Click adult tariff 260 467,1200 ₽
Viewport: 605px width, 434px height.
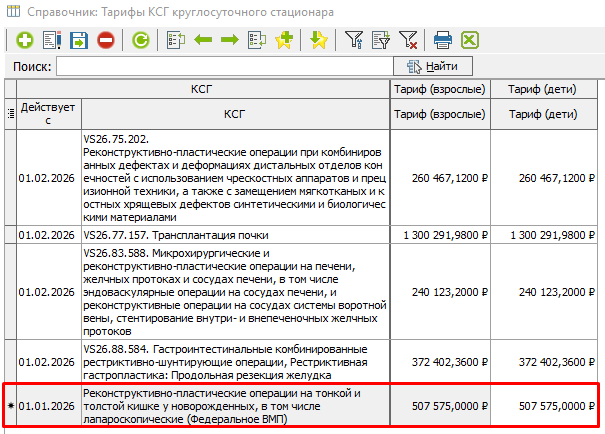click(440, 178)
